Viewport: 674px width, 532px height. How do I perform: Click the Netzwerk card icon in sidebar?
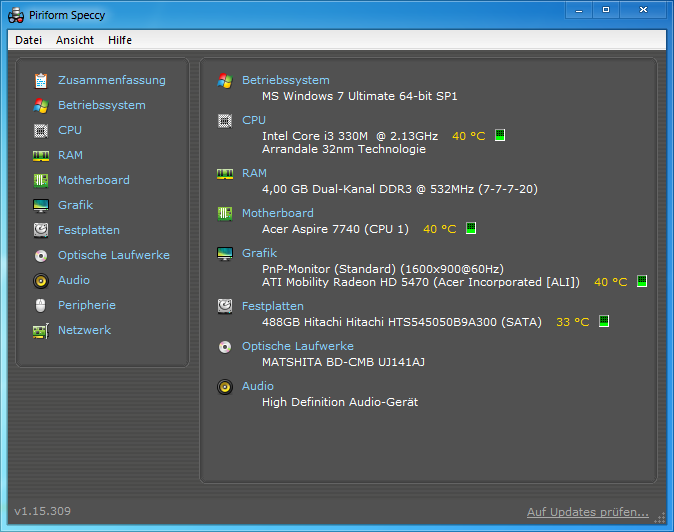coord(41,331)
